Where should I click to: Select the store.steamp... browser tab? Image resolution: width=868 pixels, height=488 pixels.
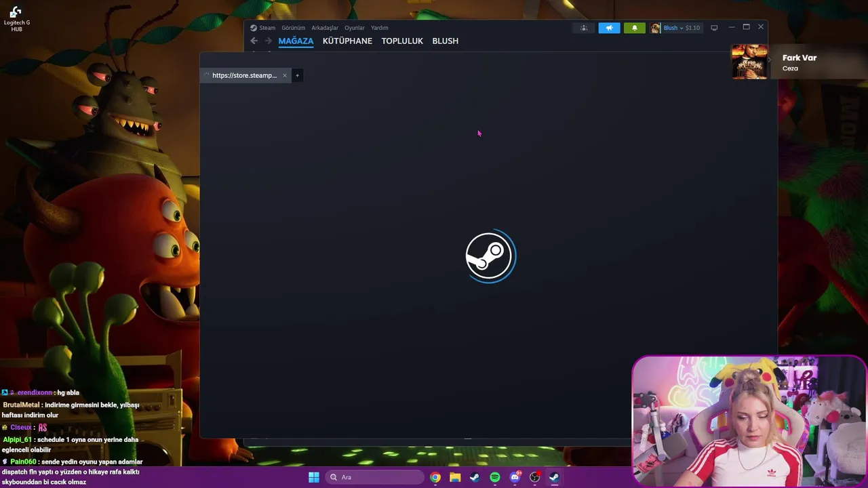(244, 75)
